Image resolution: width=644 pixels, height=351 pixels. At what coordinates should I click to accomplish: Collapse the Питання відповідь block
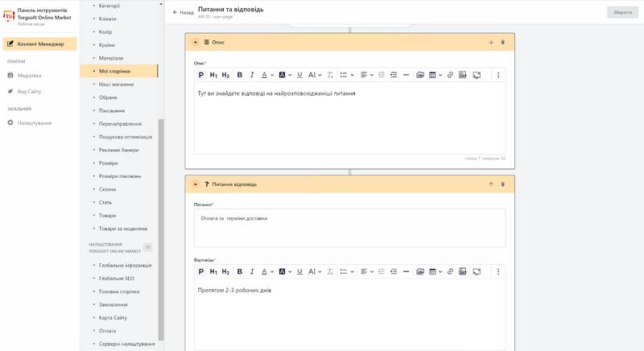click(x=196, y=184)
